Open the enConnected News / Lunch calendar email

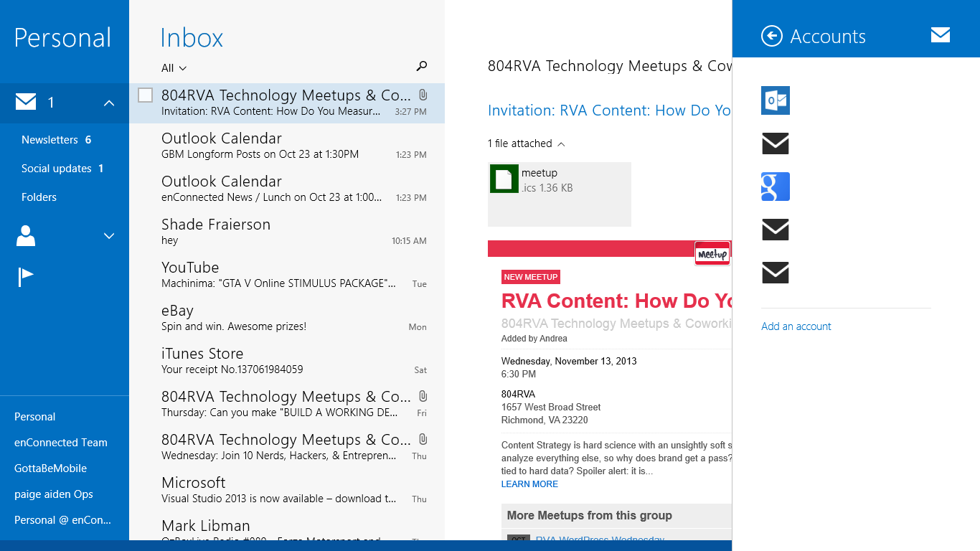click(x=287, y=189)
